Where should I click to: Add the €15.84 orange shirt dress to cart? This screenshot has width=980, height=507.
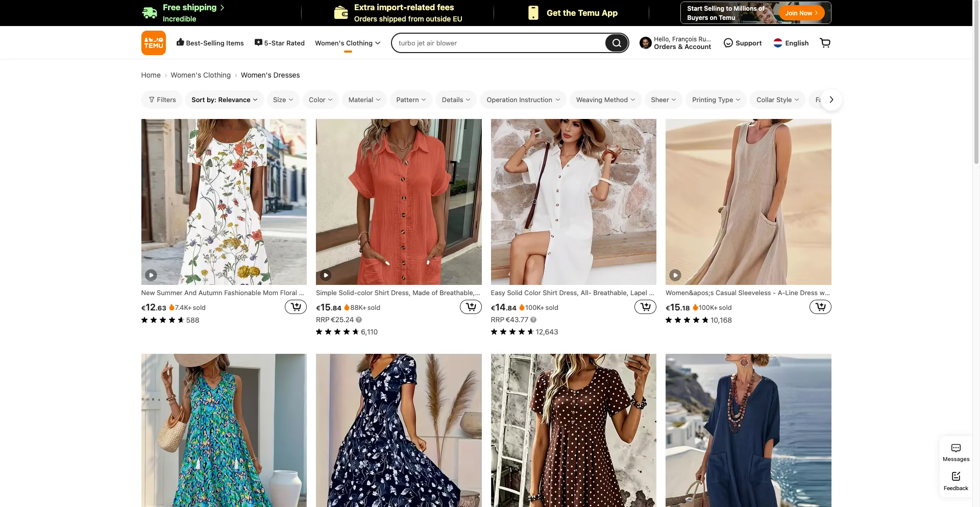(x=471, y=307)
